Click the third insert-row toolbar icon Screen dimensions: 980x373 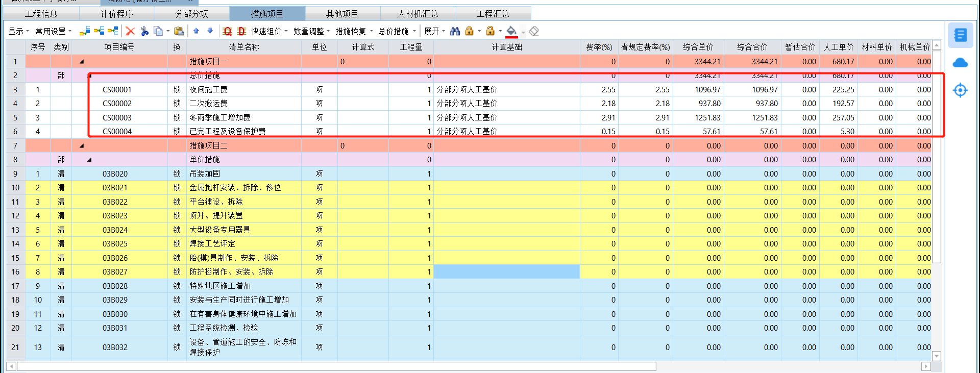(113, 31)
